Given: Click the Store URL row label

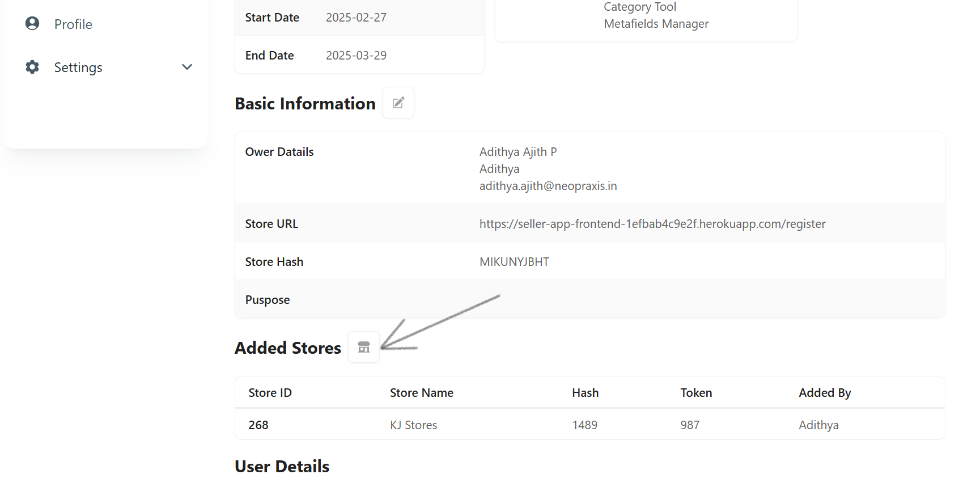Looking at the screenshot, I should pos(271,224).
